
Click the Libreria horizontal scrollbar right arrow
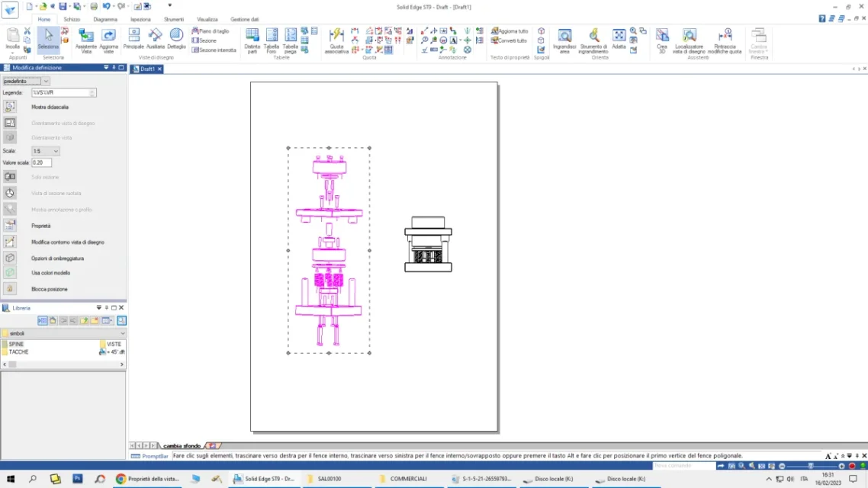click(x=122, y=364)
